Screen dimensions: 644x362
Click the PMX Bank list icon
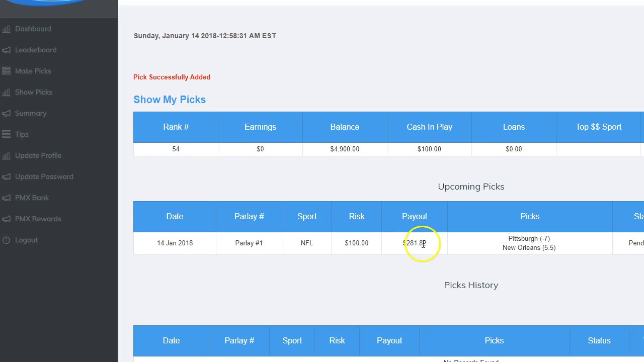point(6,198)
